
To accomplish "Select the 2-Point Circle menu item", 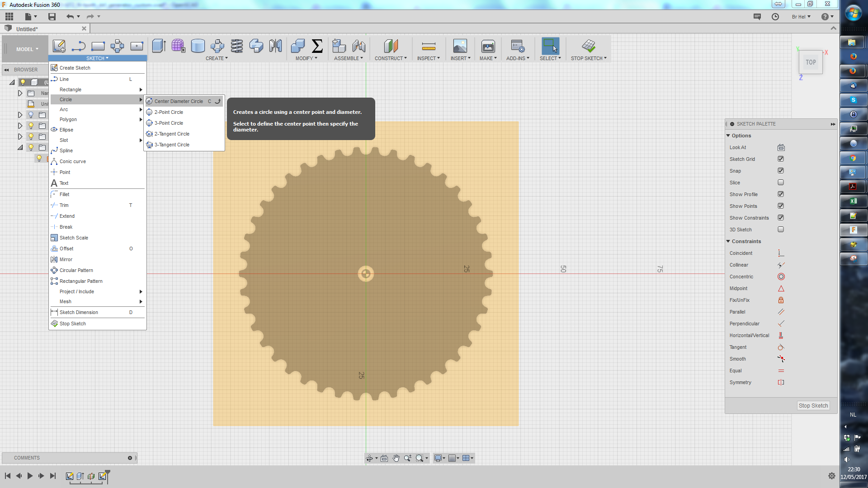I will [169, 112].
